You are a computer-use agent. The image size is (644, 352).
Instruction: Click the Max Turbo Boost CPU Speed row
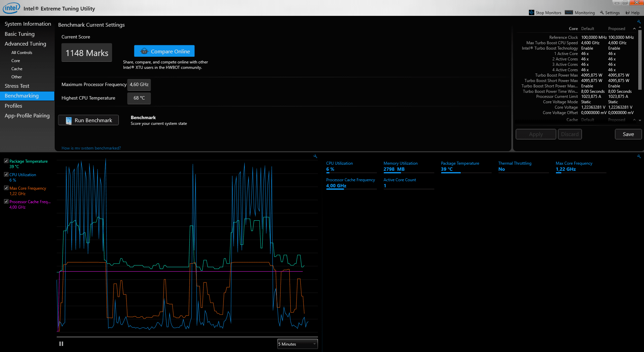[576, 43]
